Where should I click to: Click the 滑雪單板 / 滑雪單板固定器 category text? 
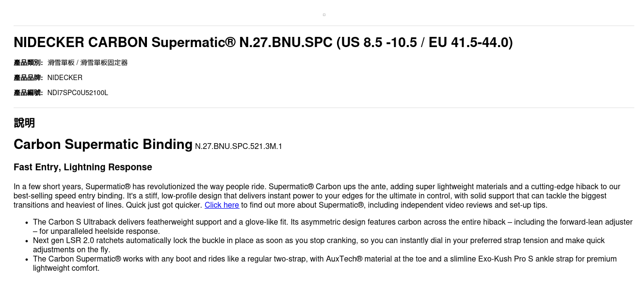pyautogui.click(x=87, y=63)
